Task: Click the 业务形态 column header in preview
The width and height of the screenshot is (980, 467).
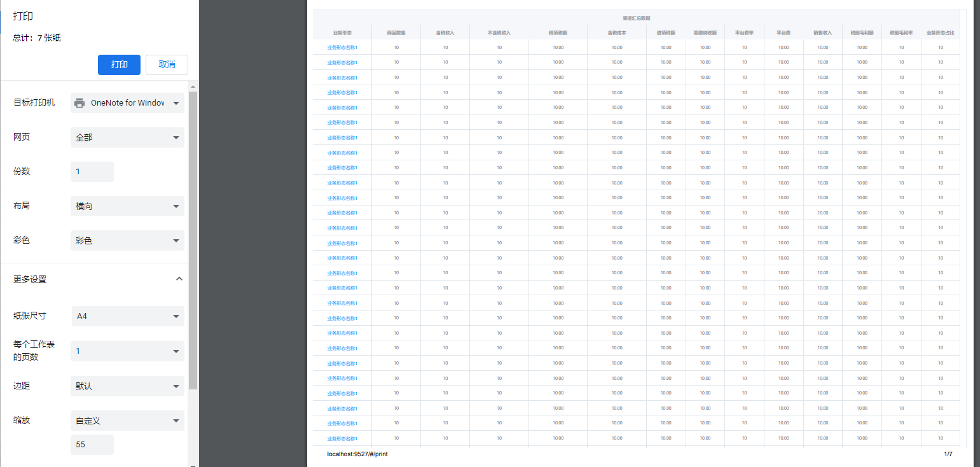Action: [x=342, y=32]
